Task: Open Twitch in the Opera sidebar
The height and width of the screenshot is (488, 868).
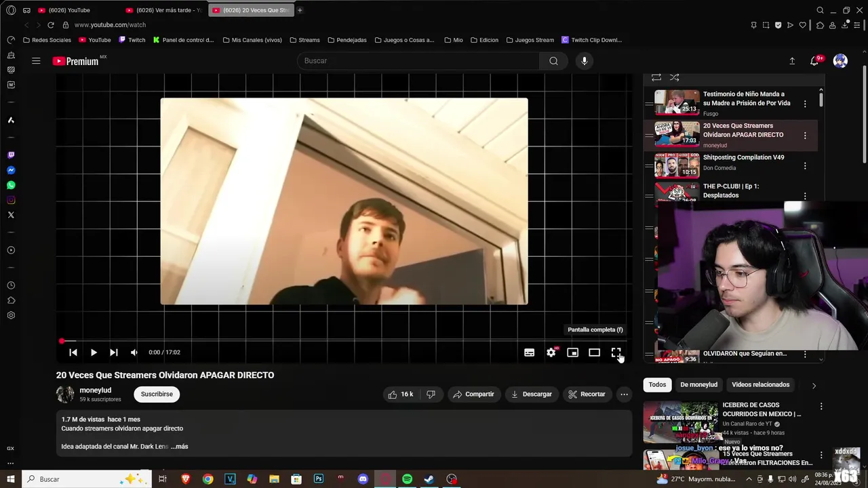Action: [11, 155]
